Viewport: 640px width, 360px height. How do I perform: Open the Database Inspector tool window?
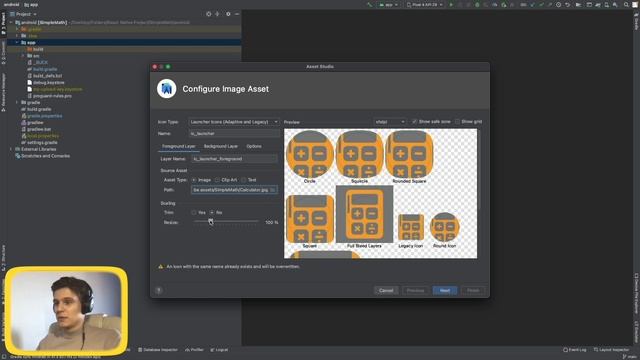click(158, 350)
